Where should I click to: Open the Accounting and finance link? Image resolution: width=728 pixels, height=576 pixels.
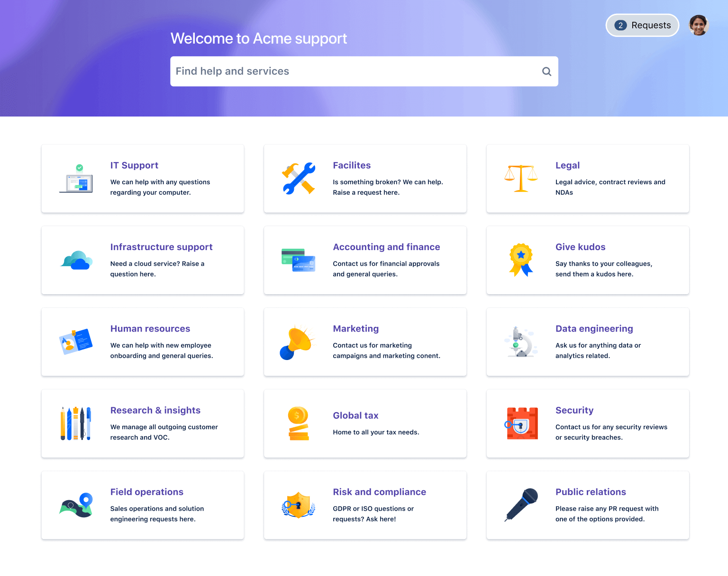[386, 247]
